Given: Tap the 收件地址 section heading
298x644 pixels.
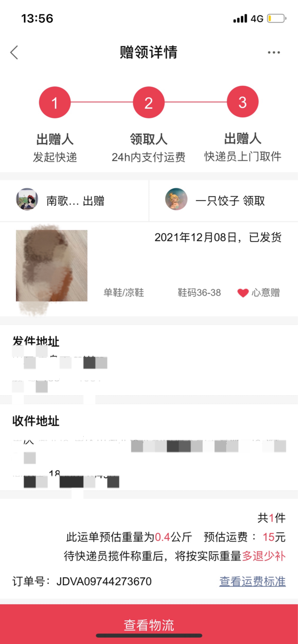Looking at the screenshot, I should [36, 421].
